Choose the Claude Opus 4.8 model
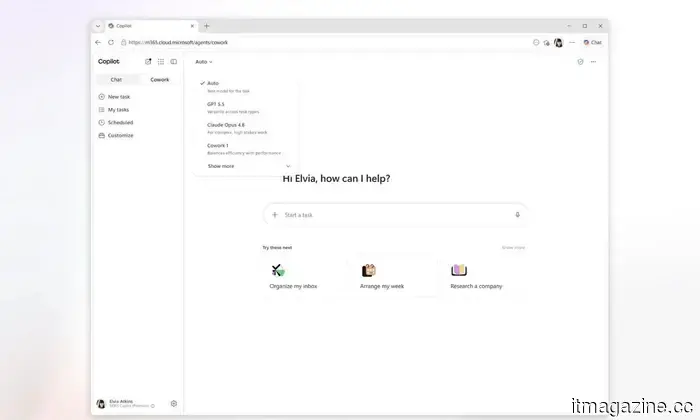Viewport: 700px width, 420px height. [x=246, y=128]
